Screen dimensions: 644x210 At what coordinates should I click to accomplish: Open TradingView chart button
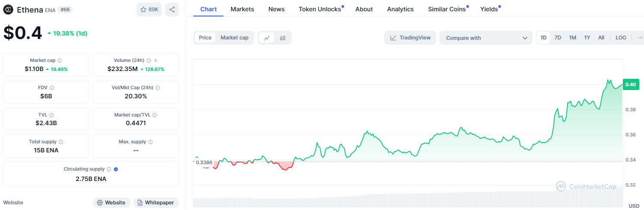click(x=410, y=38)
